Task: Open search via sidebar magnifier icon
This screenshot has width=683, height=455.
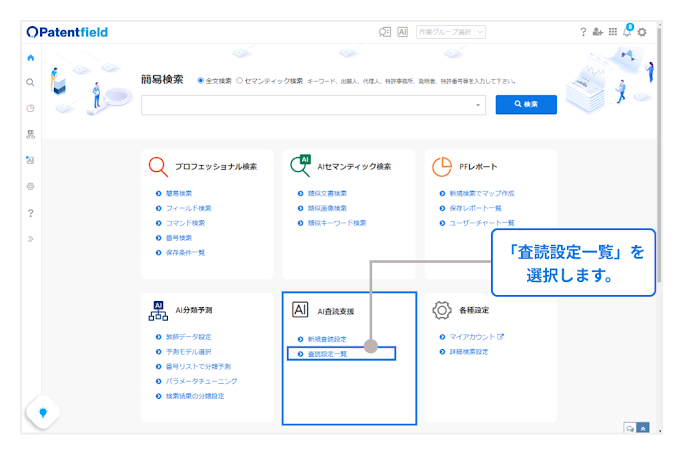Action: point(31,82)
